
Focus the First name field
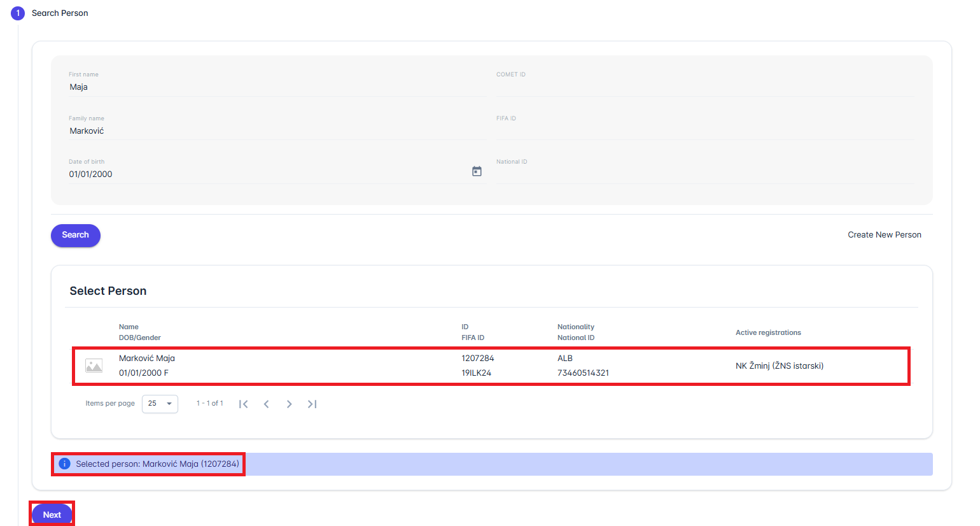(277, 87)
